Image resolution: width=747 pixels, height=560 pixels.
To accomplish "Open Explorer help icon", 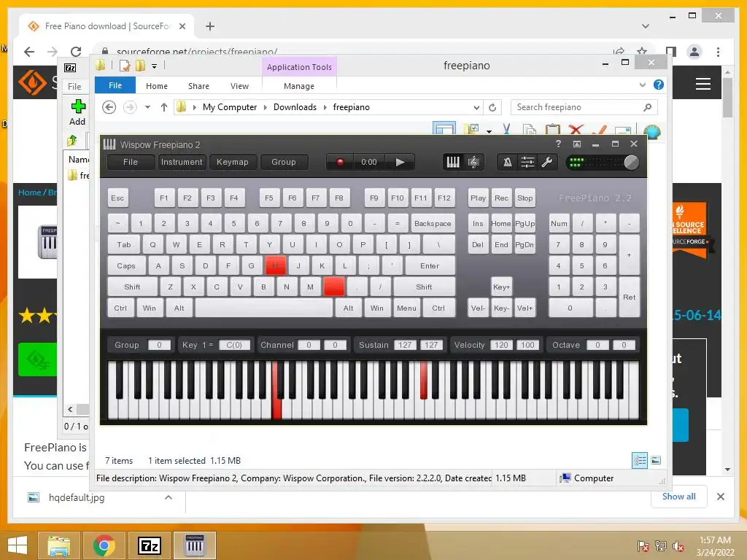I will tap(659, 85).
